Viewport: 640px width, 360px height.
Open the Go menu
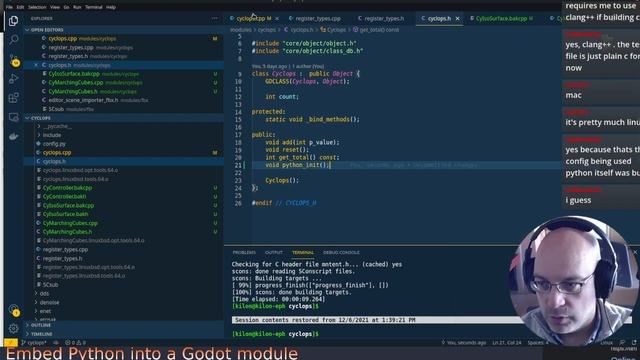[x=66, y=7]
